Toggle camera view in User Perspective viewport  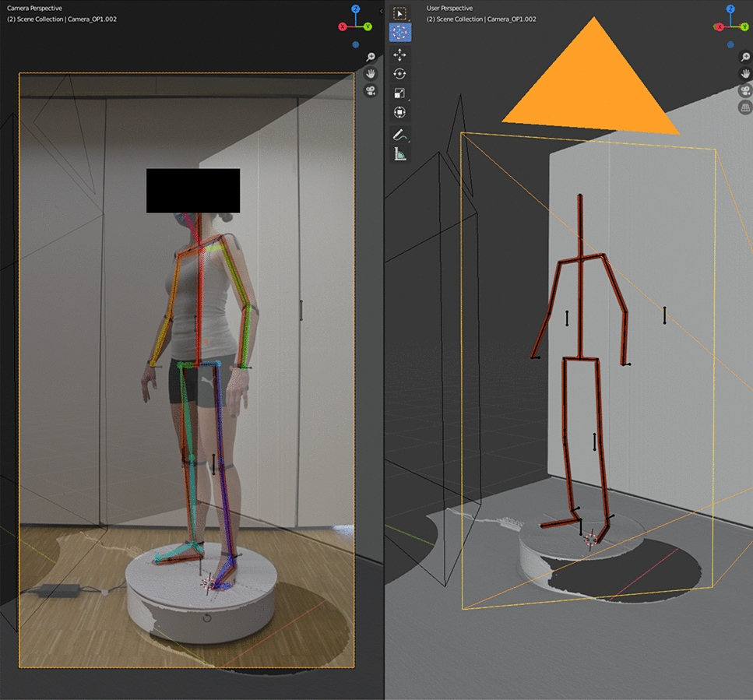click(x=744, y=90)
